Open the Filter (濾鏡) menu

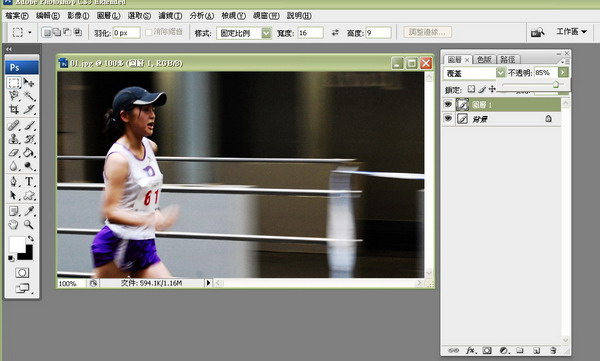pos(170,16)
